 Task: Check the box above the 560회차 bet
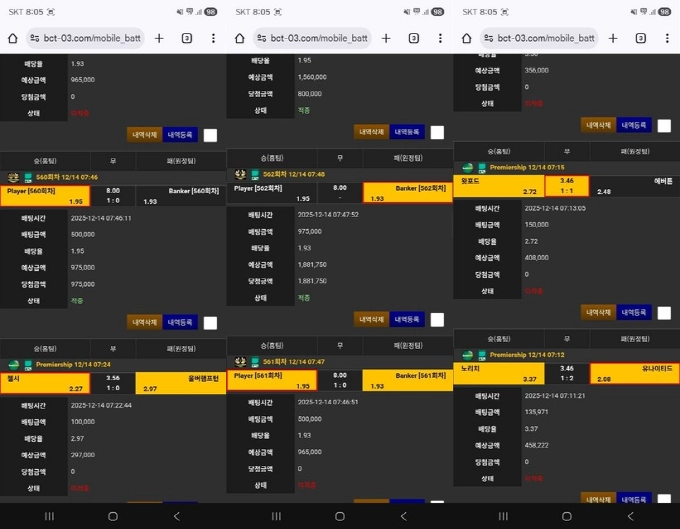point(210,135)
